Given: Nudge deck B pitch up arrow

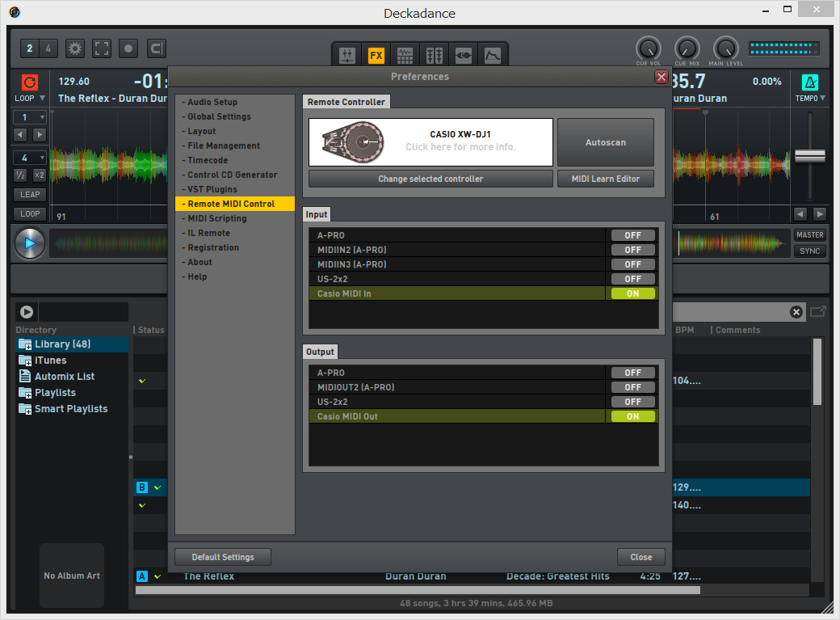Looking at the screenshot, I should [820, 214].
